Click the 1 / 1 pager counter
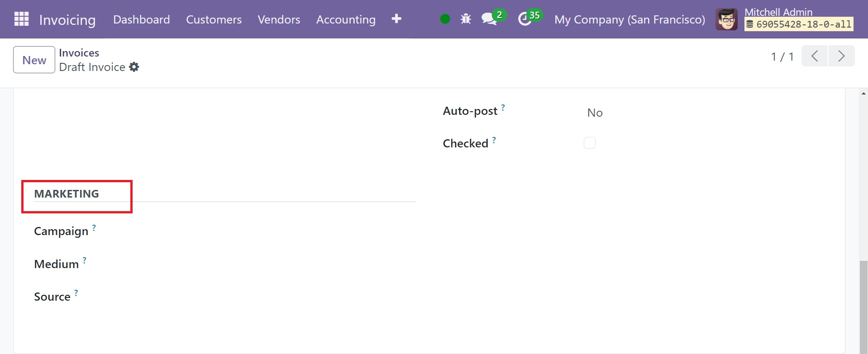Viewport: 868px width, 354px height. pyautogui.click(x=782, y=57)
